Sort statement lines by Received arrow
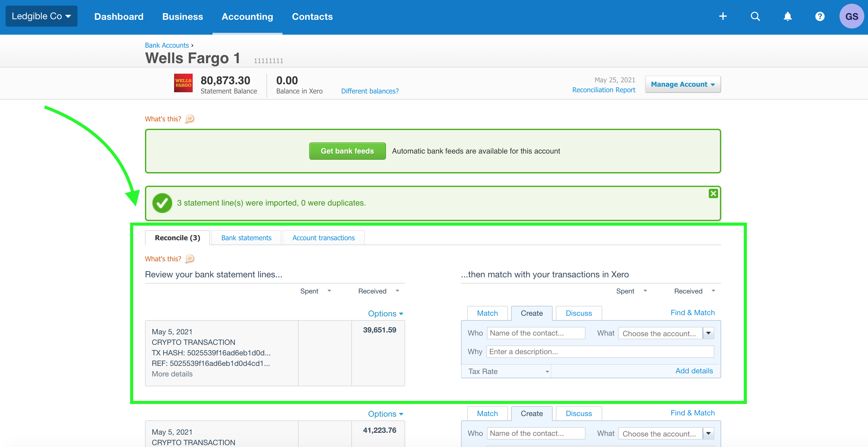Viewport: 868px width, 447px height. click(x=397, y=290)
